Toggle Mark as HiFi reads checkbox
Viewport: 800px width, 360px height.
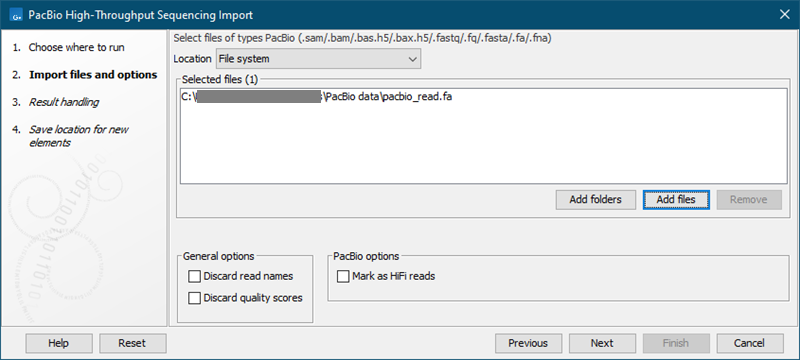click(x=343, y=276)
